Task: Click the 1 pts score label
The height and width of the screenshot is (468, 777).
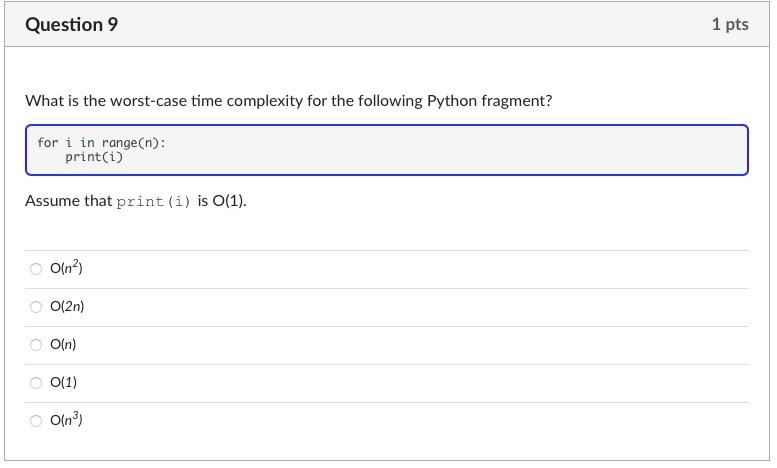Action: (730, 25)
